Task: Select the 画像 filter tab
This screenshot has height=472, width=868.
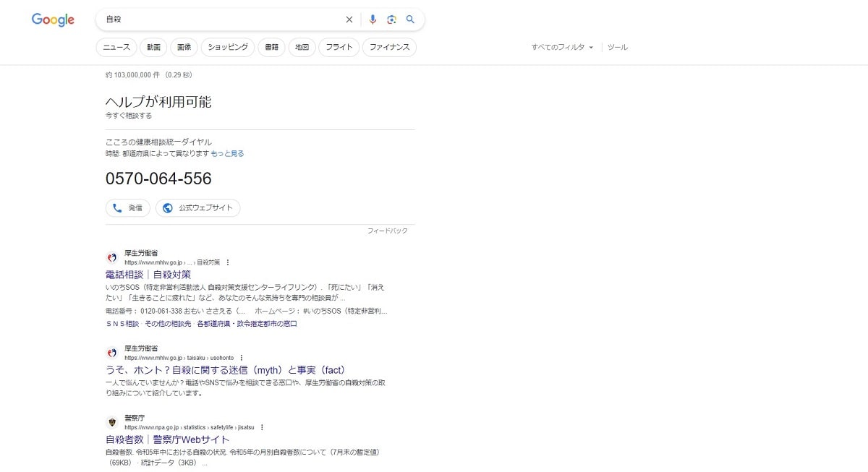Action: click(184, 47)
